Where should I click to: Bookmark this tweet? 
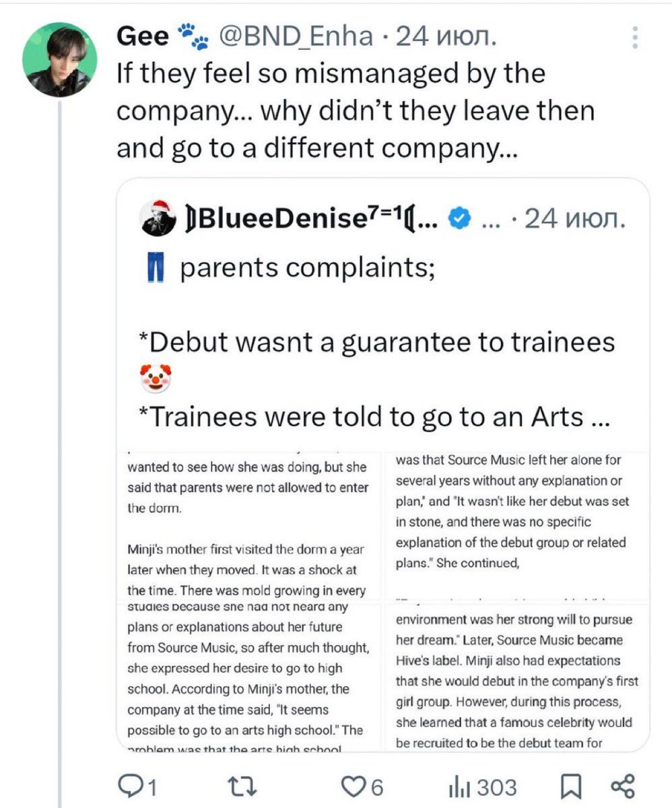coord(568,786)
